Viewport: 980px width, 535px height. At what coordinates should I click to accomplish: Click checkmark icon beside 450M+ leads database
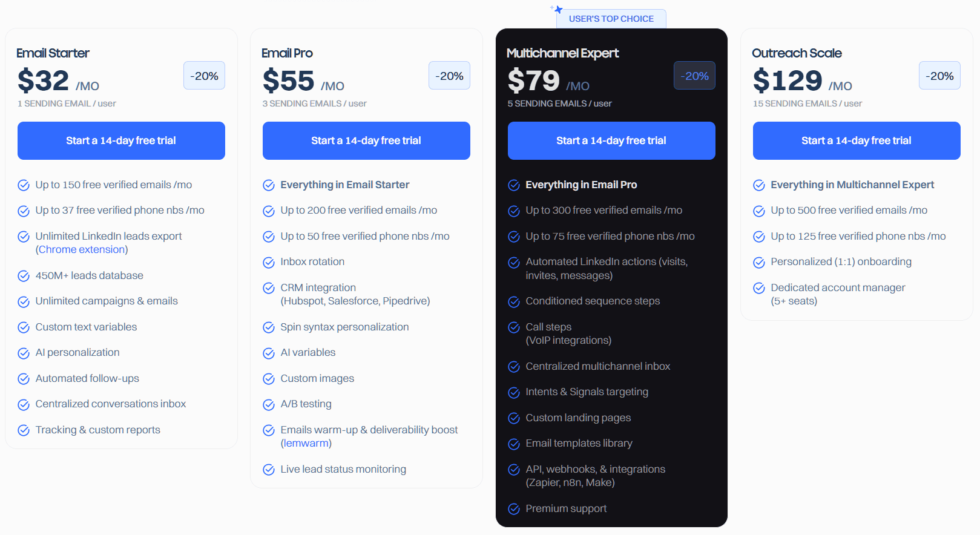(24, 276)
